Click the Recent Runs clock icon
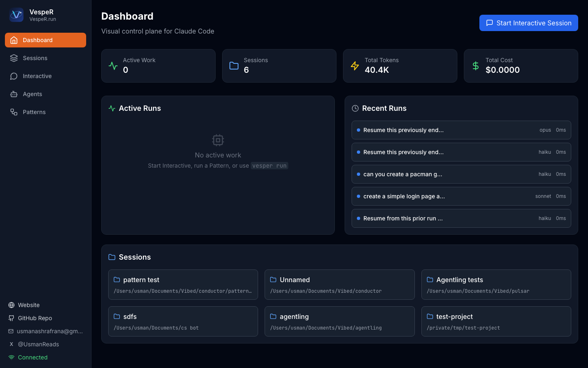Viewport: 588px width, 368px height. [355, 108]
